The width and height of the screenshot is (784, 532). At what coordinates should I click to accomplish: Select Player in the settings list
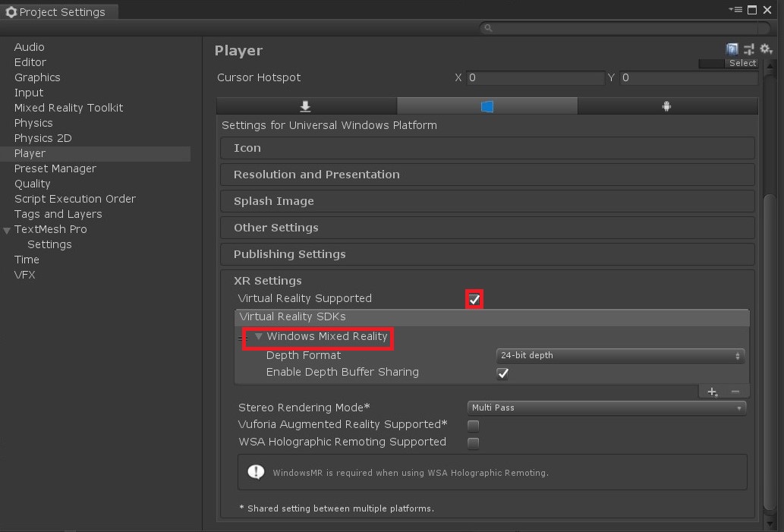coord(95,153)
